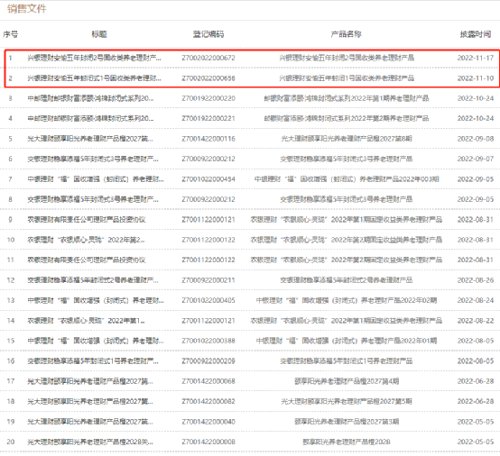
Task: Click the 产品名称 column header
Action: coord(346,34)
